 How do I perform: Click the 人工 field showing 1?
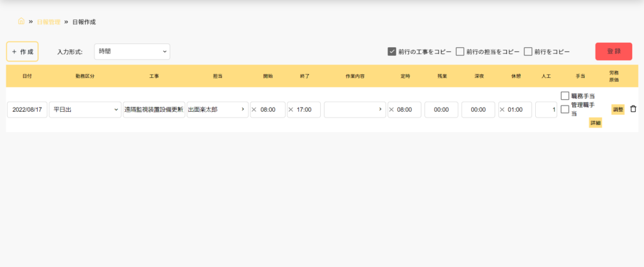(547, 109)
